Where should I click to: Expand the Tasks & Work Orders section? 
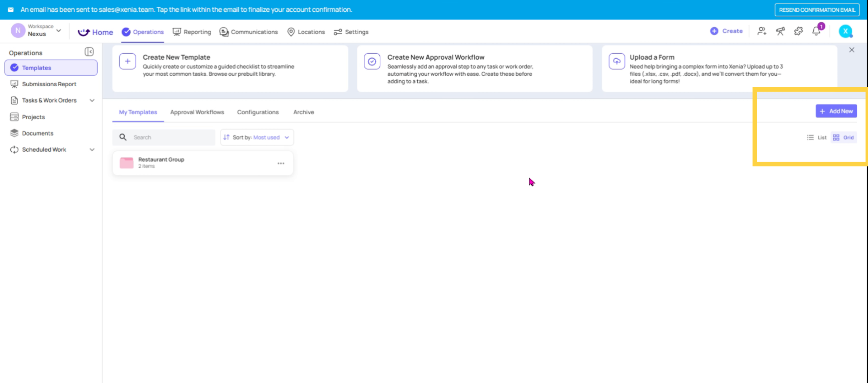(92, 100)
